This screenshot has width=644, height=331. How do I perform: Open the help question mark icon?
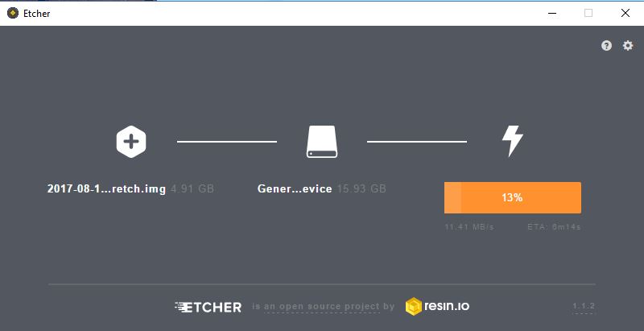(x=606, y=46)
